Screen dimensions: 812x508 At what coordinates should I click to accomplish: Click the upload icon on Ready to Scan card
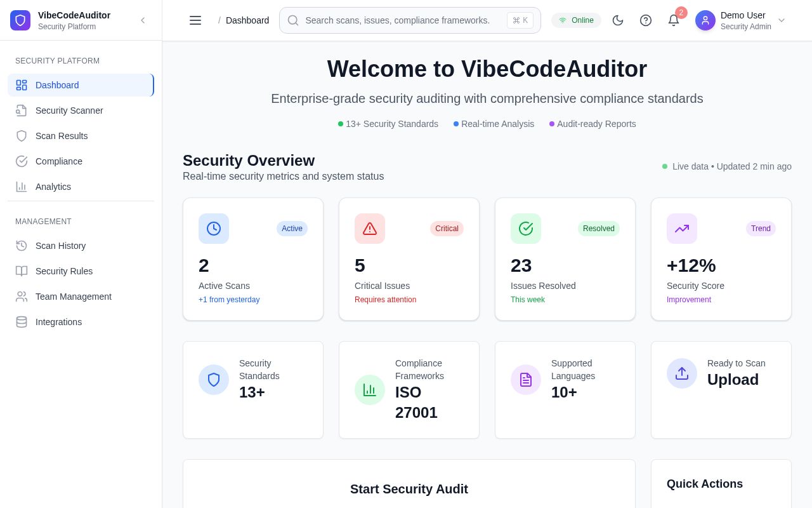(x=682, y=373)
